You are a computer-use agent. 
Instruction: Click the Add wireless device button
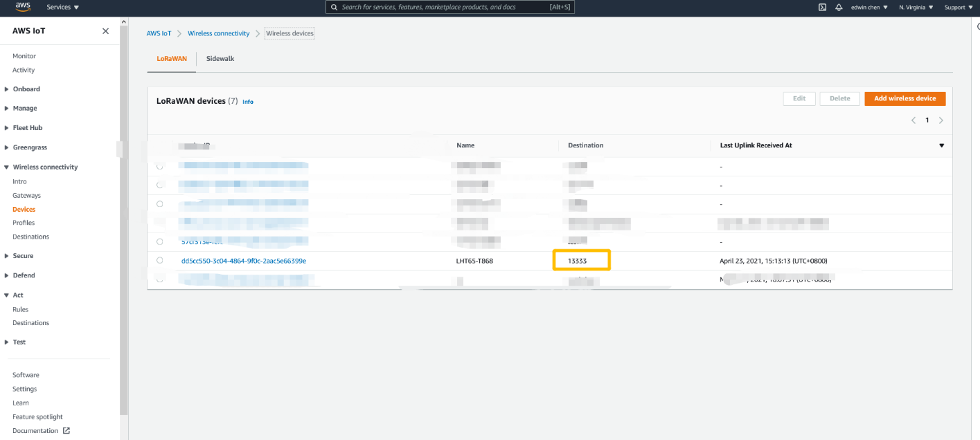[905, 99]
